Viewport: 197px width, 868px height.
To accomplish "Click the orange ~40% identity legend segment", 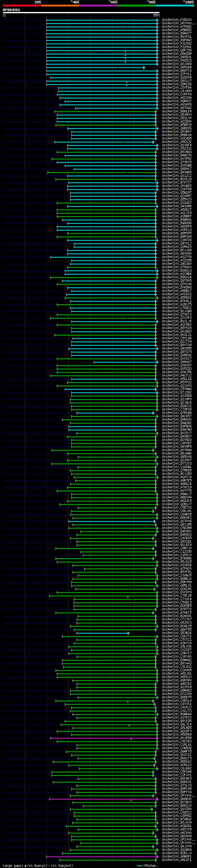I will click(x=60, y=6).
